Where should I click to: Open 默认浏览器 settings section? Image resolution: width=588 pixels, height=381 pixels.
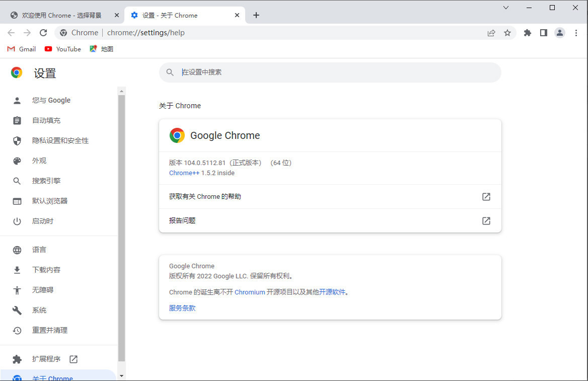point(49,201)
